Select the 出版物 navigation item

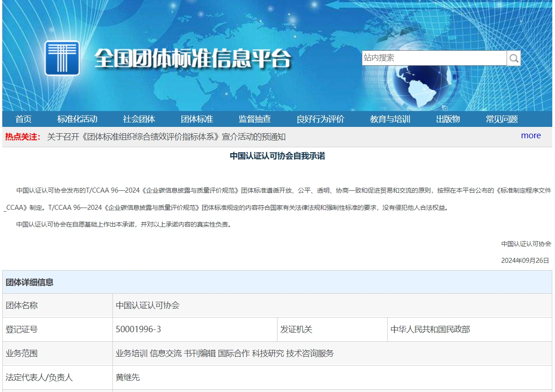coord(448,119)
